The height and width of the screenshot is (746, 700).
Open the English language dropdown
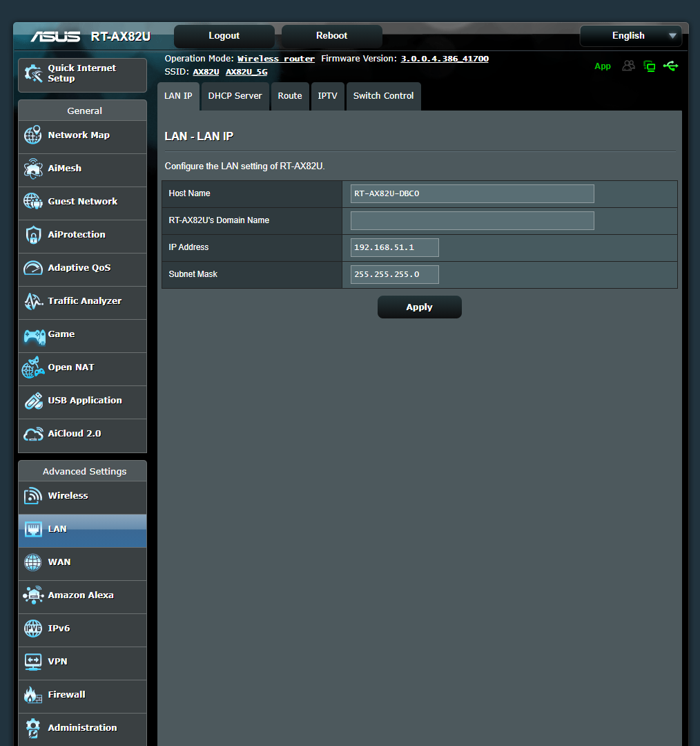(630, 36)
